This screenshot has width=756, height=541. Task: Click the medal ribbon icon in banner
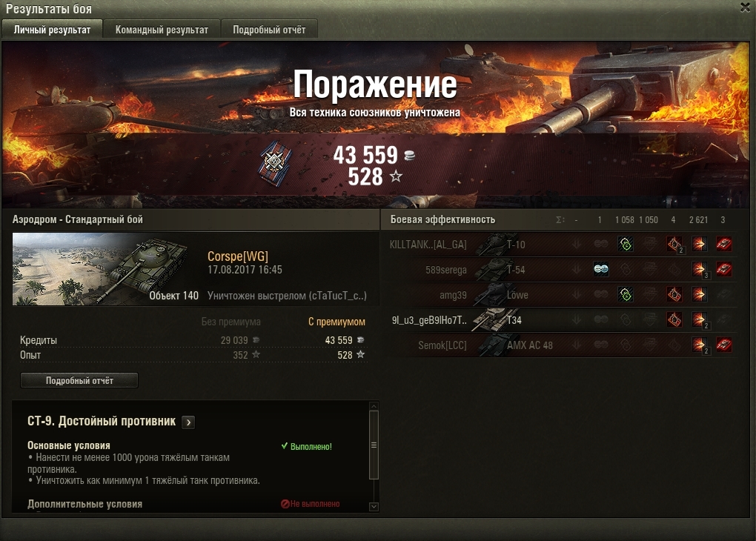tap(276, 162)
